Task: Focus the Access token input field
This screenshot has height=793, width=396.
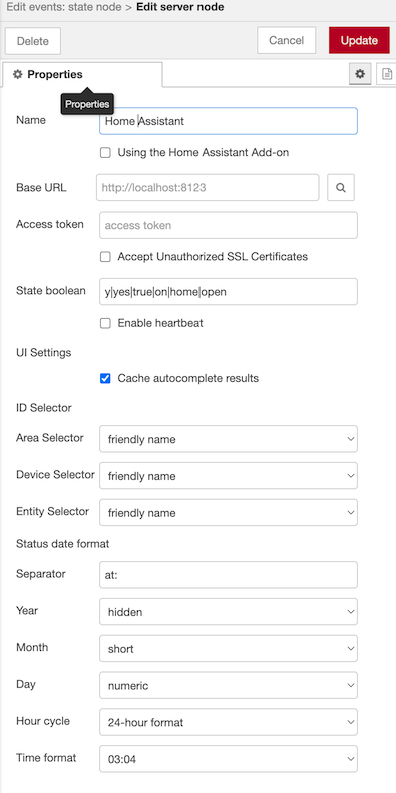Action: [229, 225]
